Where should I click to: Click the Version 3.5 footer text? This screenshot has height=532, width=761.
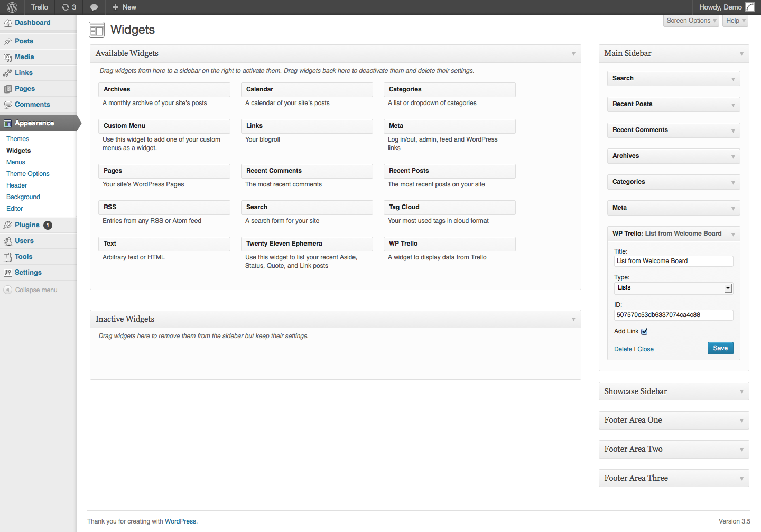(x=734, y=521)
